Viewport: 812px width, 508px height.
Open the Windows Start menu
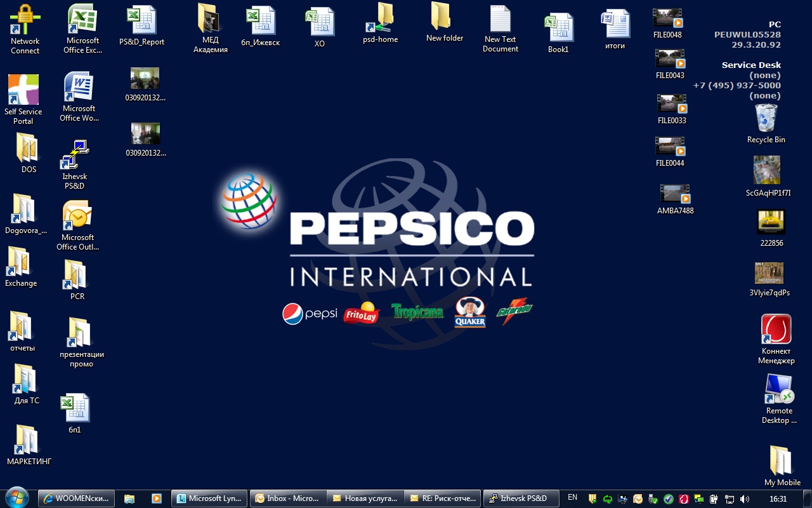point(16,497)
